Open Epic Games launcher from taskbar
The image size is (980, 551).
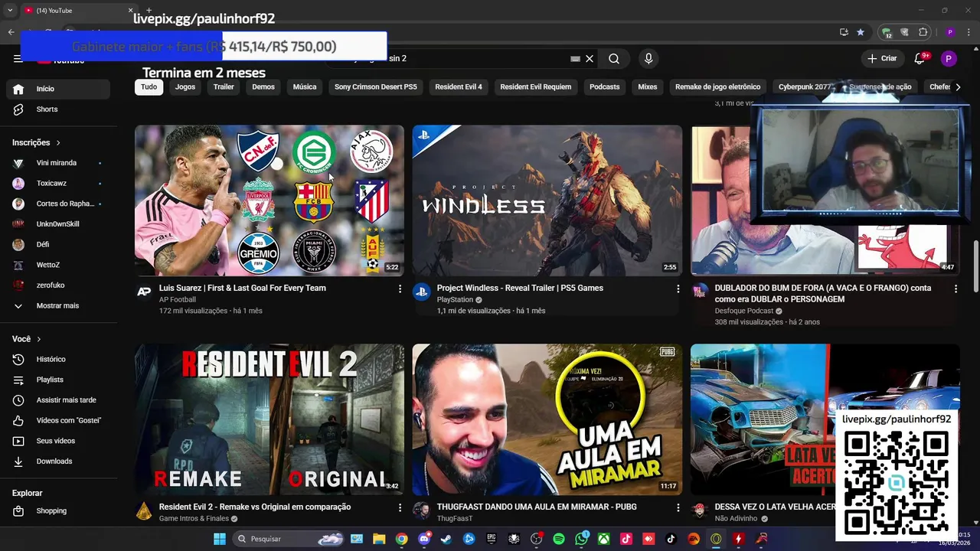492,539
